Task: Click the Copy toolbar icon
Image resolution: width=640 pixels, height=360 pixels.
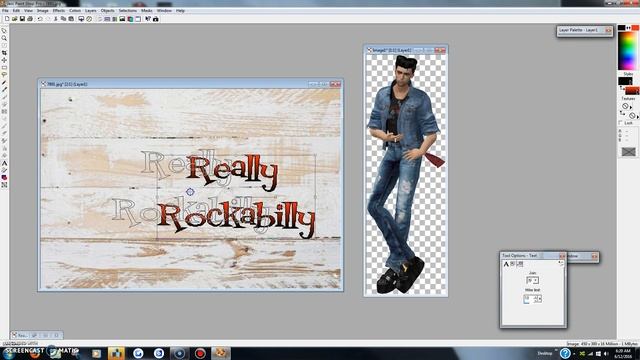Action: pyautogui.click(x=63, y=19)
